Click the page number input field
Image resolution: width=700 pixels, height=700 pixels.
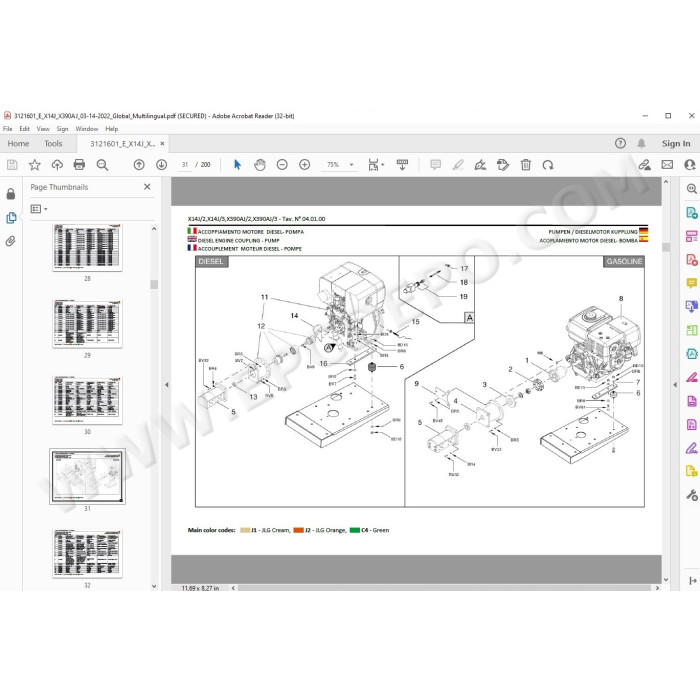click(x=185, y=165)
